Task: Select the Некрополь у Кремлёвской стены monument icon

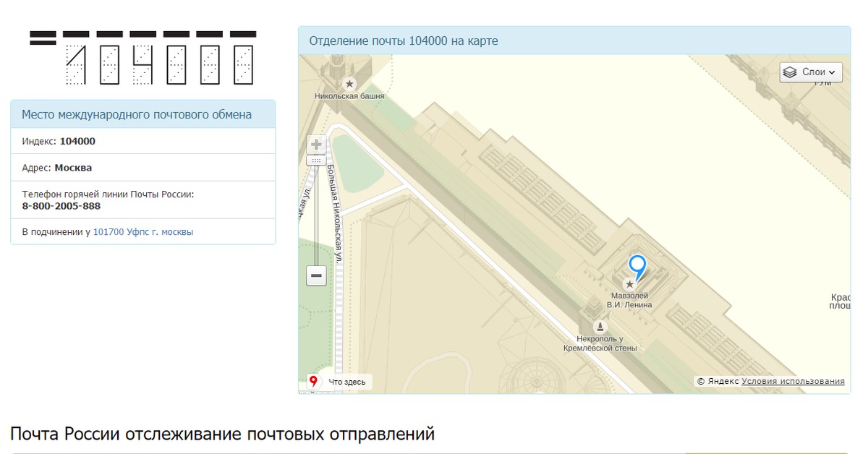Action: pos(600,327)
